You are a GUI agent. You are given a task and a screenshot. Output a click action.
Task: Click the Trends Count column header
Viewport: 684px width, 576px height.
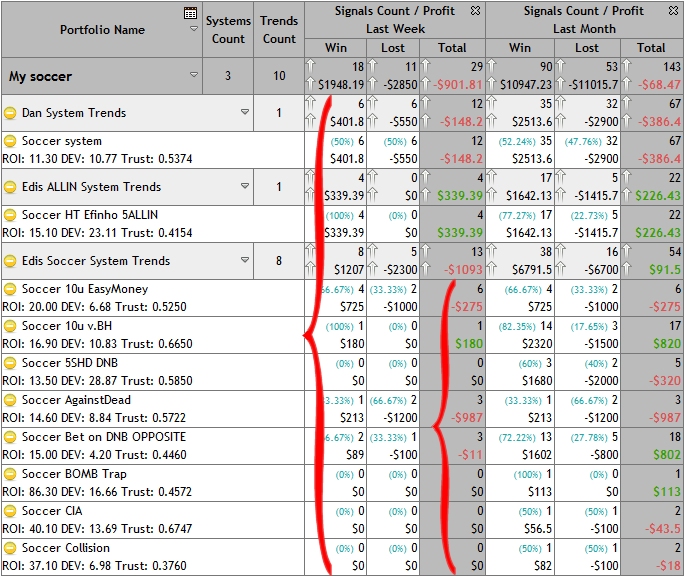279,29
